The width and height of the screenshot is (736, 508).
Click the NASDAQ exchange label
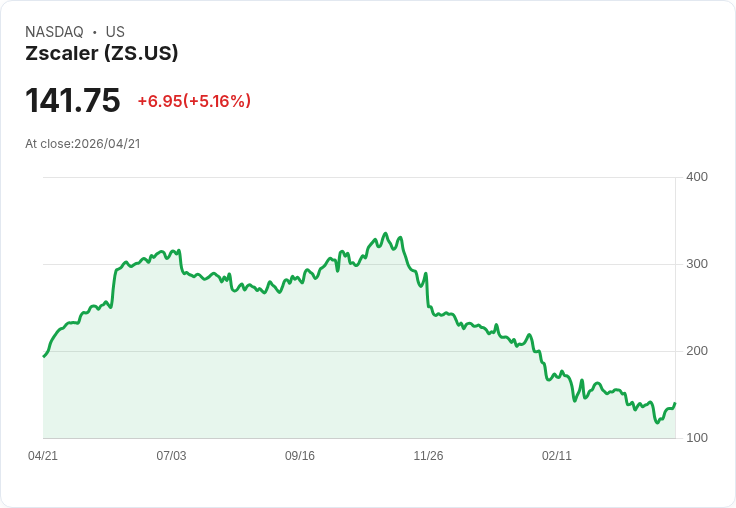pos(54,32)
